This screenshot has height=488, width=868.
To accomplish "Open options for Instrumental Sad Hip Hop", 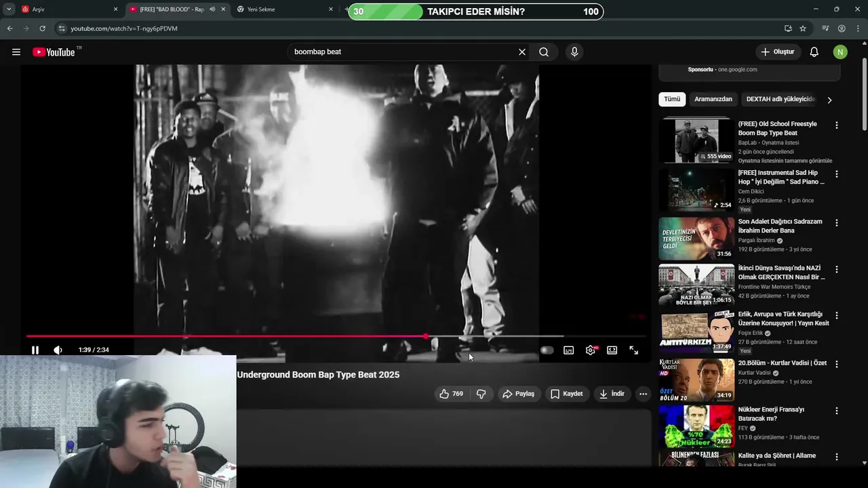I will [x=837, y=174].
